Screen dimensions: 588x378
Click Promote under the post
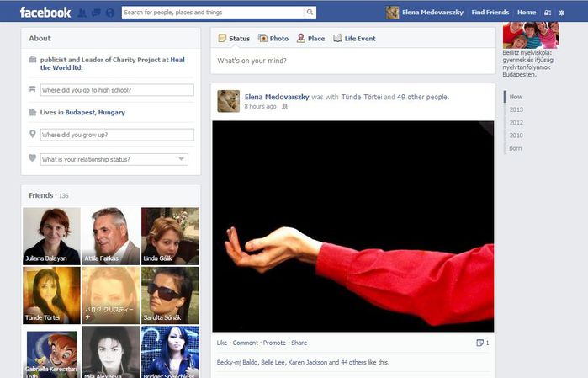[274, 343]
